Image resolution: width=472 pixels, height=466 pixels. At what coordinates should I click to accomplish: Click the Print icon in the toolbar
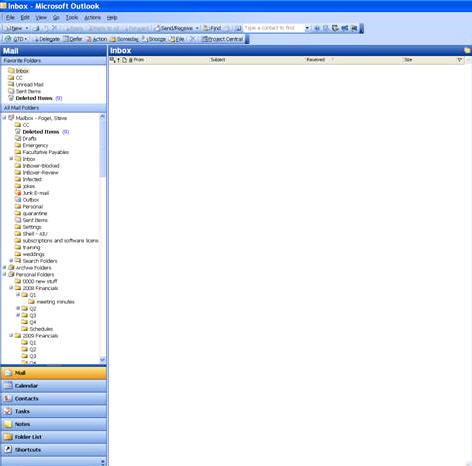pyautogui.click(x=36, y=28)
